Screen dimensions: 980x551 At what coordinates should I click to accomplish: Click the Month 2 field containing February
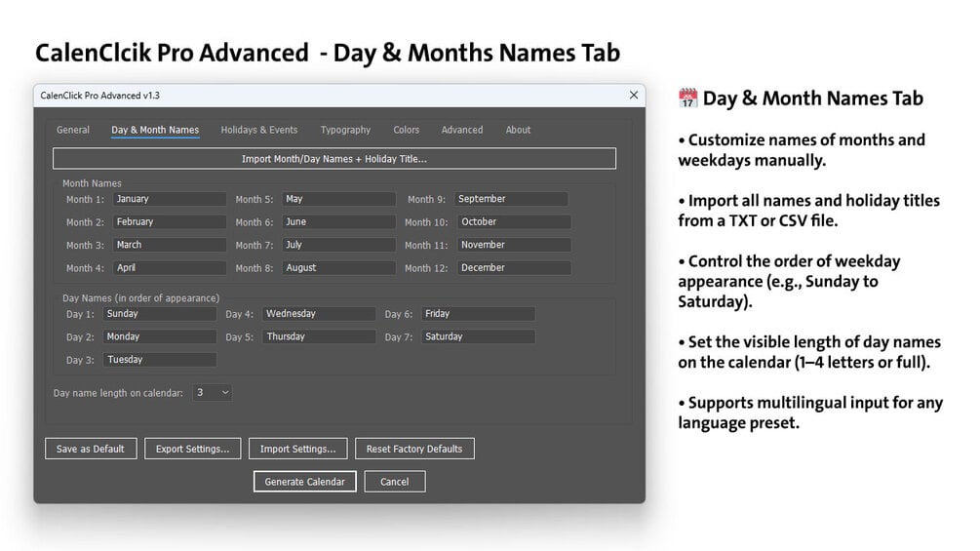point(170,221)
